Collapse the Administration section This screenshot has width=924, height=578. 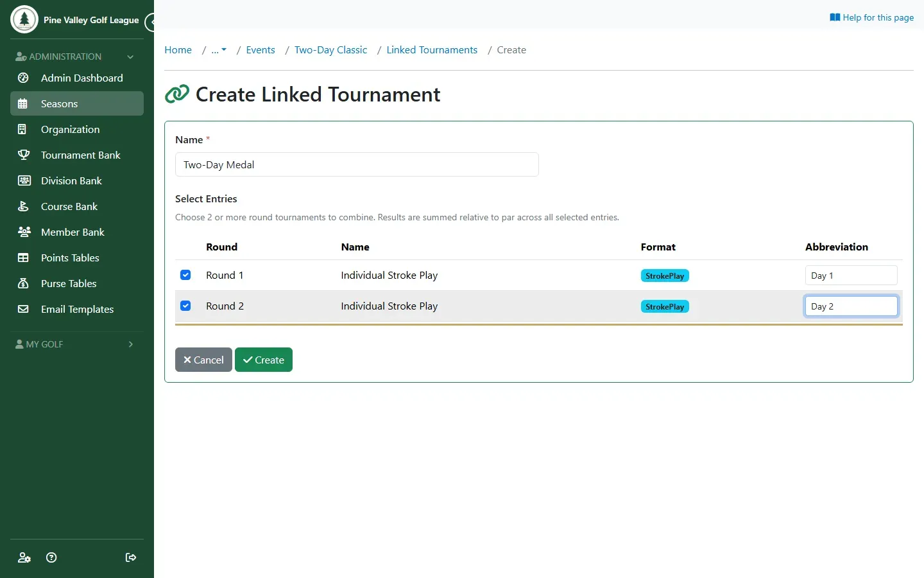click(77, 57)
